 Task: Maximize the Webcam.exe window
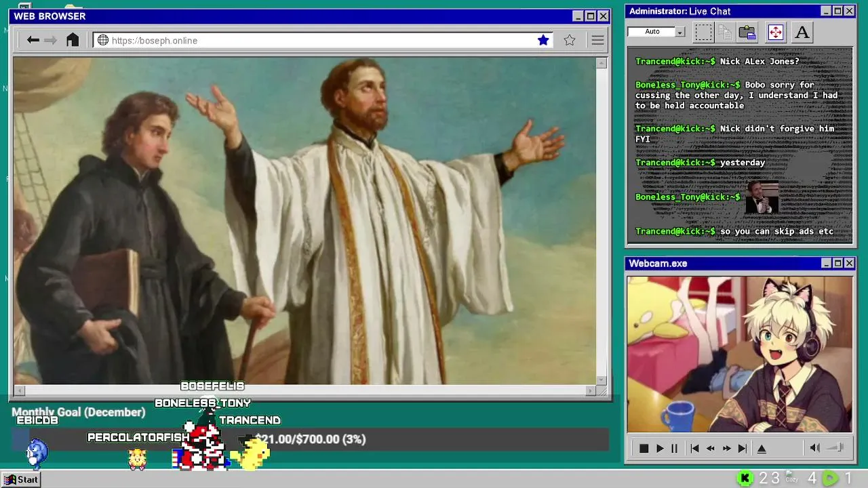(837, 263)
